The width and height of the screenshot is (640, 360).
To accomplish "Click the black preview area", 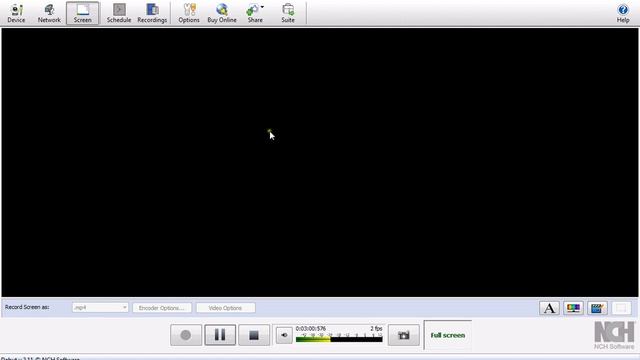I will [320, 162].
